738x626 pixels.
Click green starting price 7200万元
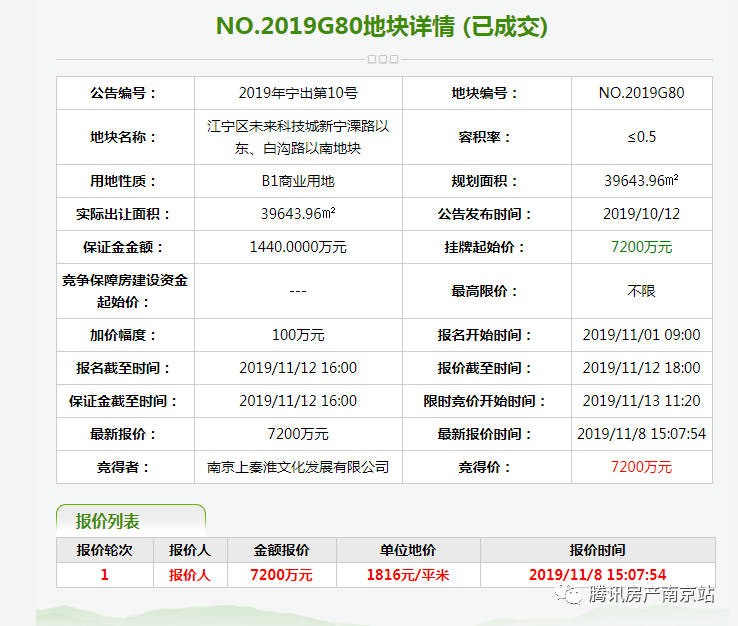click(x=642, y=247)
